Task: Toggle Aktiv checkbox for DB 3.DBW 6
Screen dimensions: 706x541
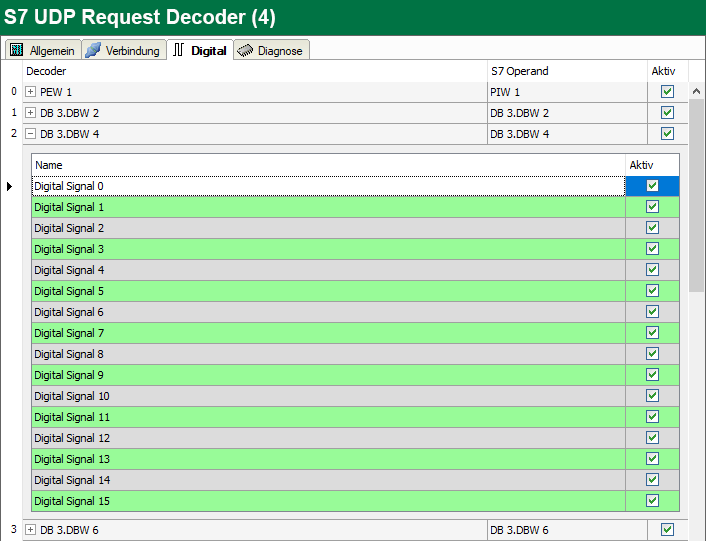Action: tap(667, 530)
